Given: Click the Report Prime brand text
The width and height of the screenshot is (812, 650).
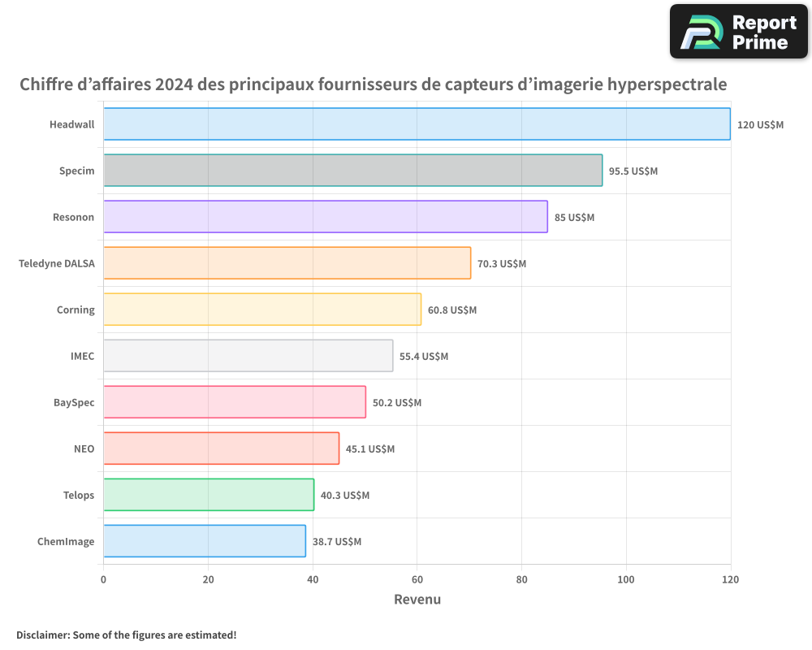Looking at the screenshot, I should [x=763, y=32].
